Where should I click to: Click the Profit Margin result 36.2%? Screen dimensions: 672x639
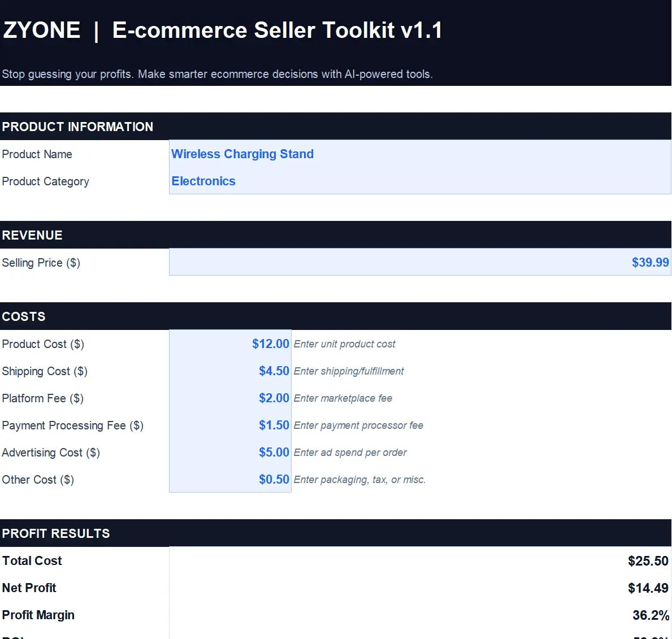[651, 615]
